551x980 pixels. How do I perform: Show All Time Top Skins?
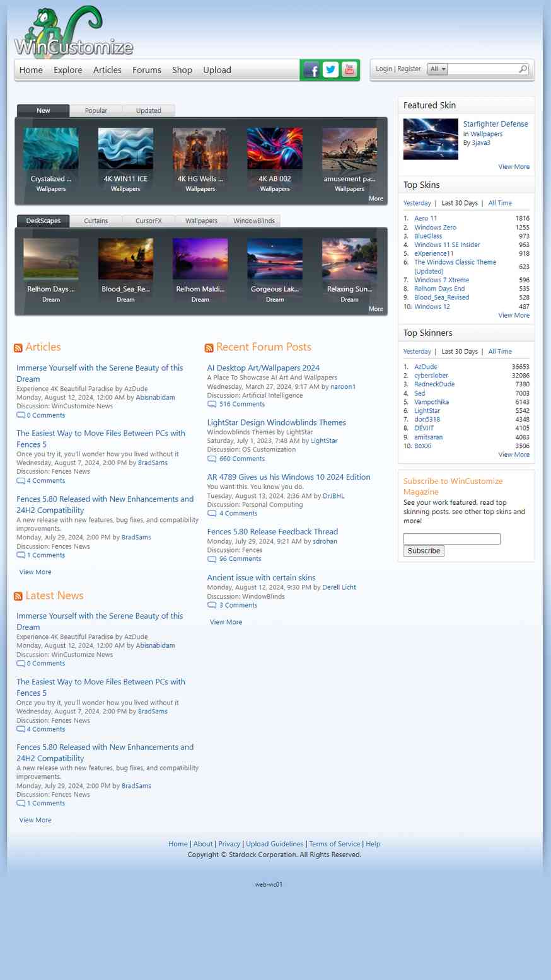point(500,203)
